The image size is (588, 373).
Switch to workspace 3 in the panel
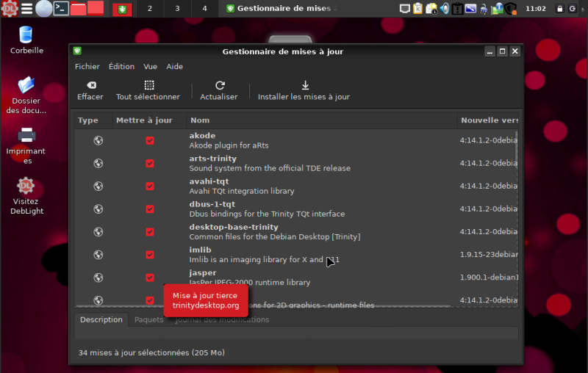coord(177,9)
